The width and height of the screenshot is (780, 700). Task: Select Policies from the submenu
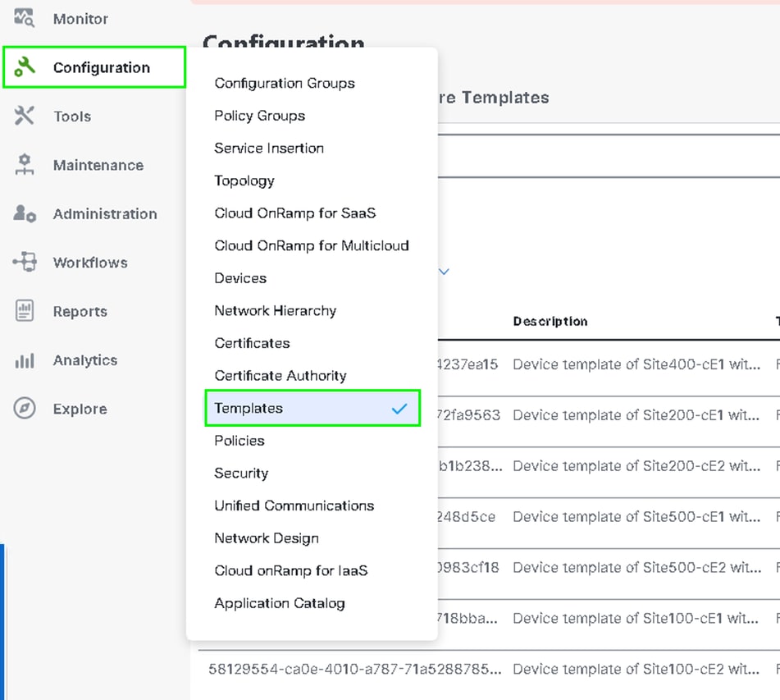(239, 441)
